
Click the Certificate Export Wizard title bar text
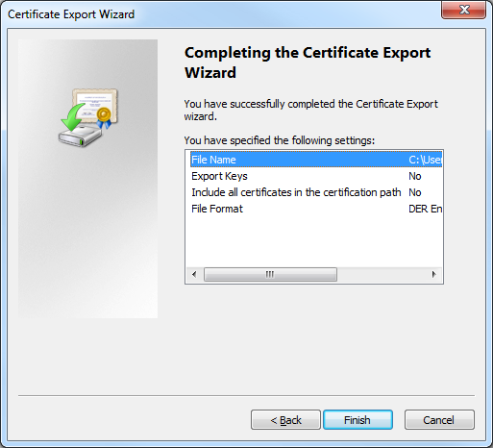[71, 14]
